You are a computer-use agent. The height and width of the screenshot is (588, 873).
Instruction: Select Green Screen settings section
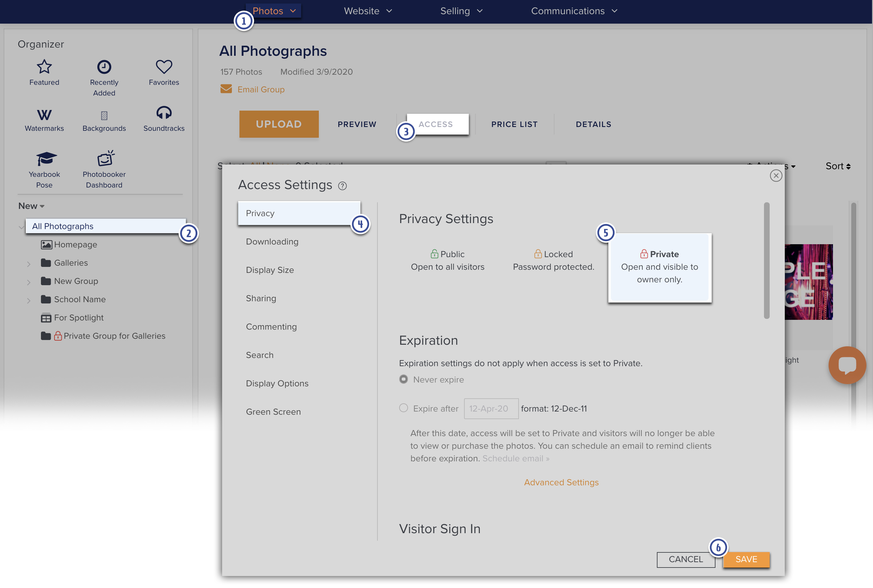click(273, 412)
